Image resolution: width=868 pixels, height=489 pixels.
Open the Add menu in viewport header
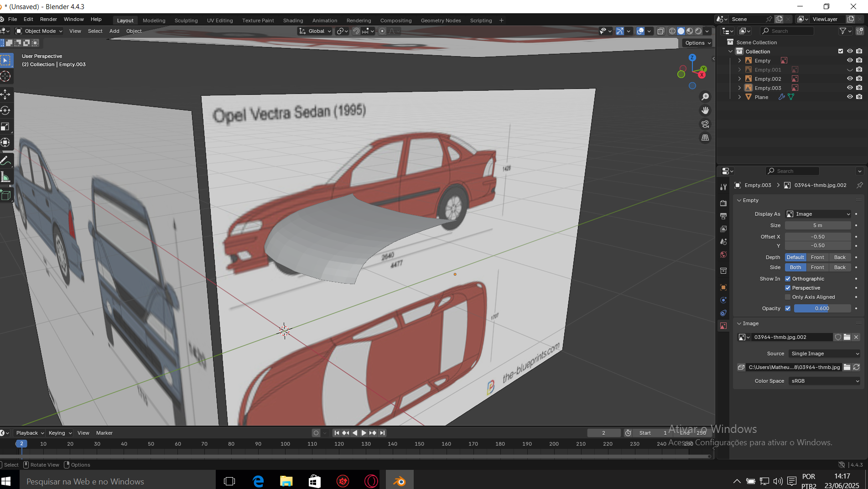click(114, 31)
